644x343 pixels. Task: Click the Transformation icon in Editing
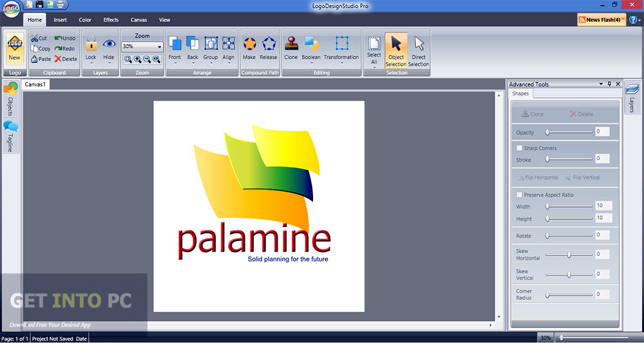pos(342,43)
